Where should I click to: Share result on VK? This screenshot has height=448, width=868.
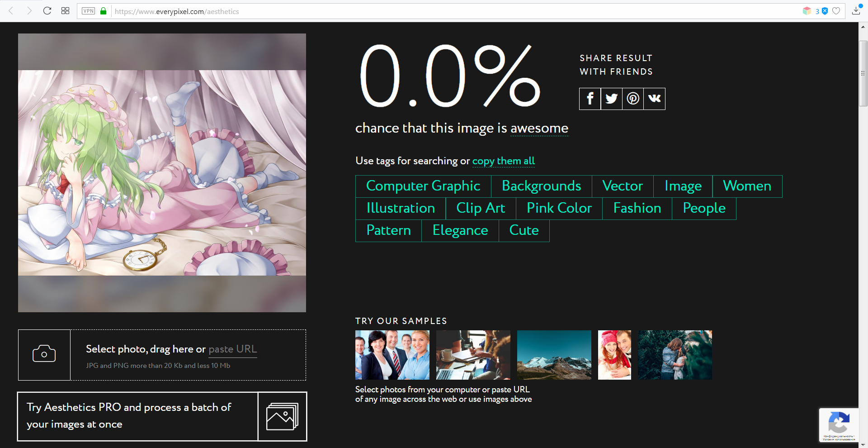tap(655, 99)
